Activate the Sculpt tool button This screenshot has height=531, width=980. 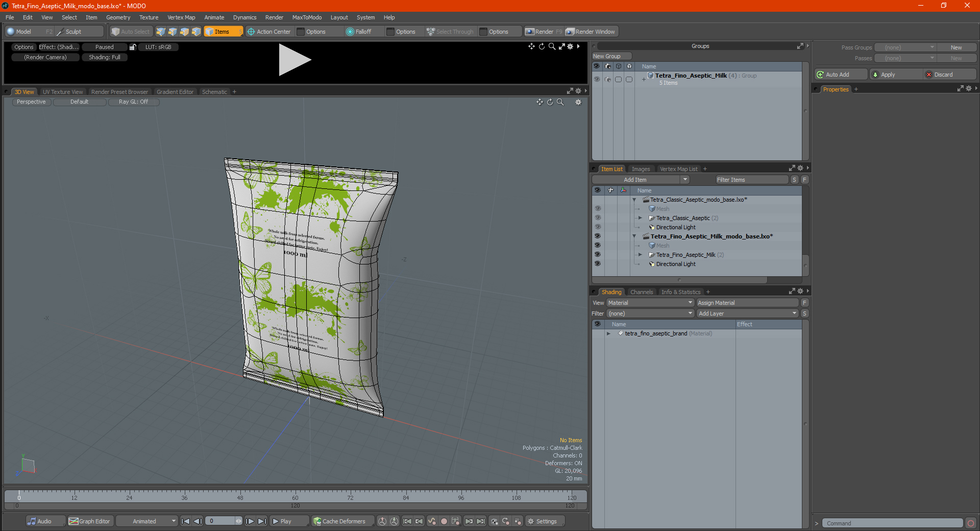click(79, 32)
